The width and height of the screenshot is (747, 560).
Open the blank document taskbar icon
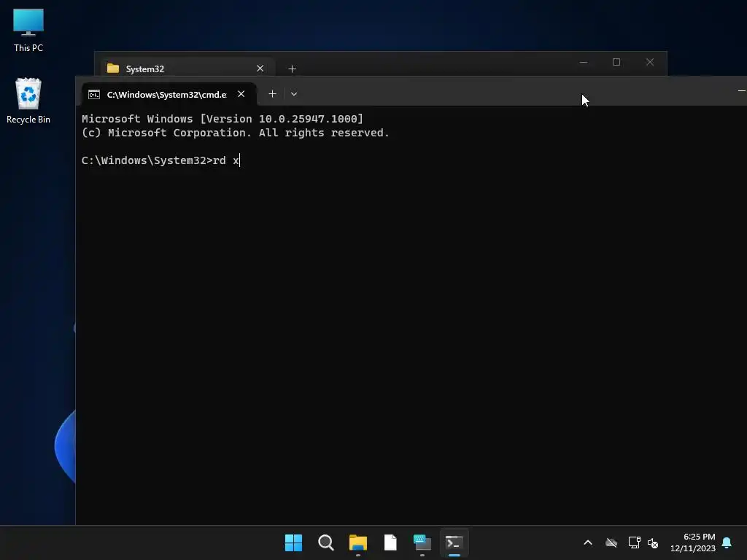(390, 542)
